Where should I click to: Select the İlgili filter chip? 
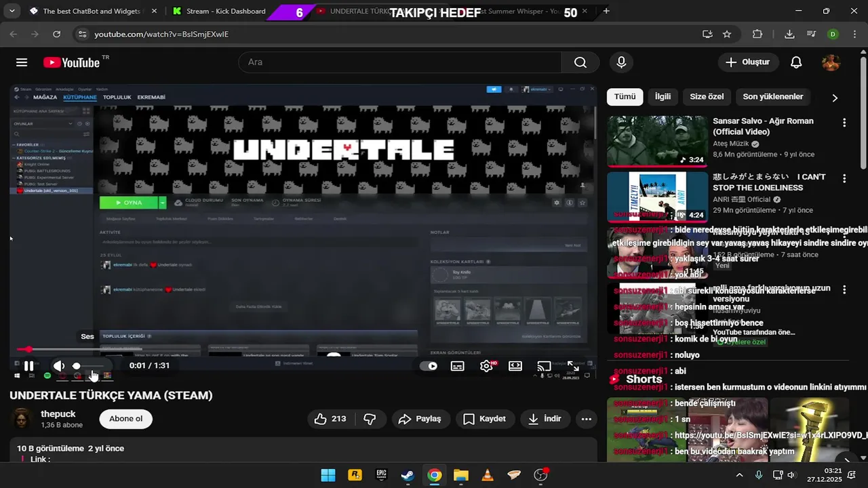663,97
